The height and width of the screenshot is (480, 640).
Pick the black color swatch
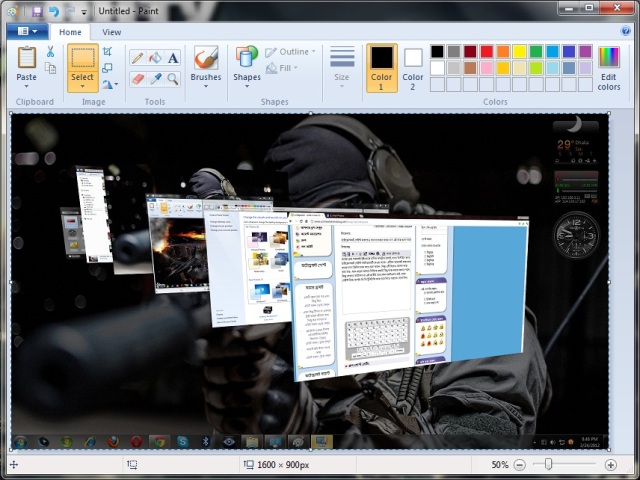437,51
